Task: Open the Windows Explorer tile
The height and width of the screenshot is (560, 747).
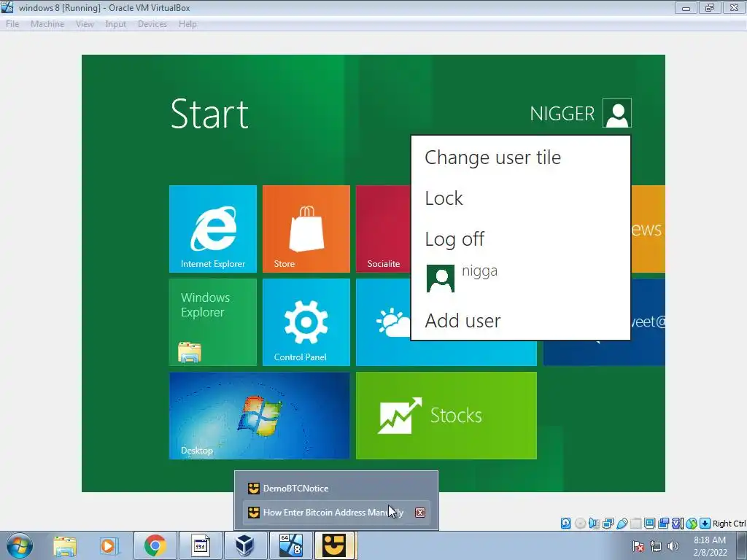Action: 212,322
